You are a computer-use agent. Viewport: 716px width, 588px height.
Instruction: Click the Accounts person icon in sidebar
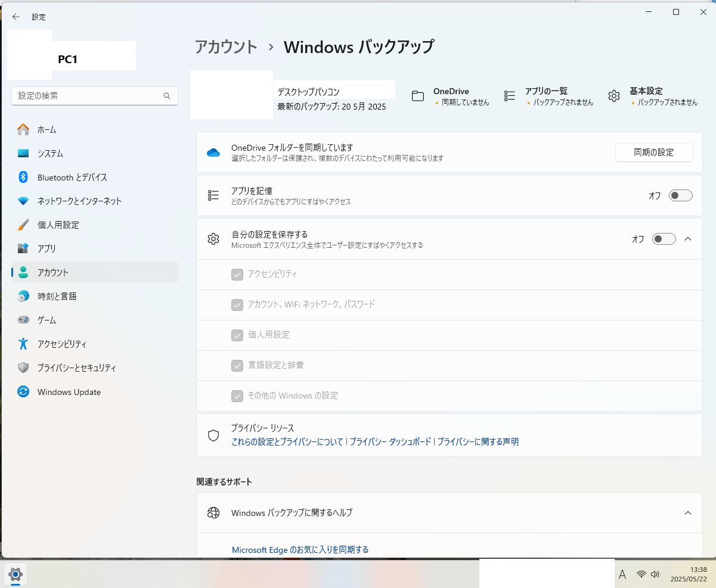click(23, 272)
